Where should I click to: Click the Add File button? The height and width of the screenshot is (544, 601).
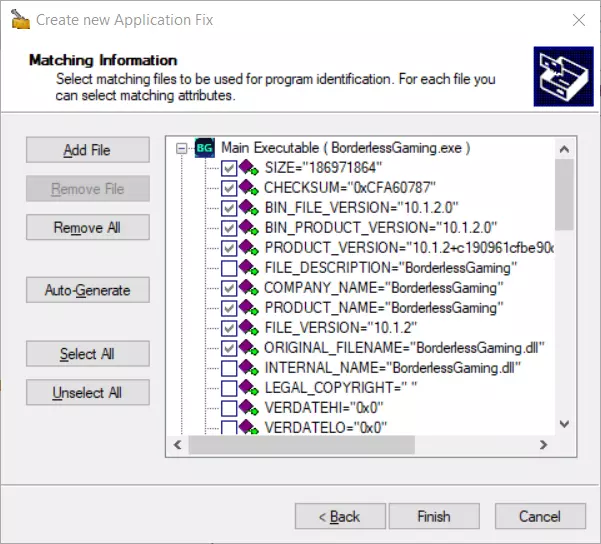(88, 150)
